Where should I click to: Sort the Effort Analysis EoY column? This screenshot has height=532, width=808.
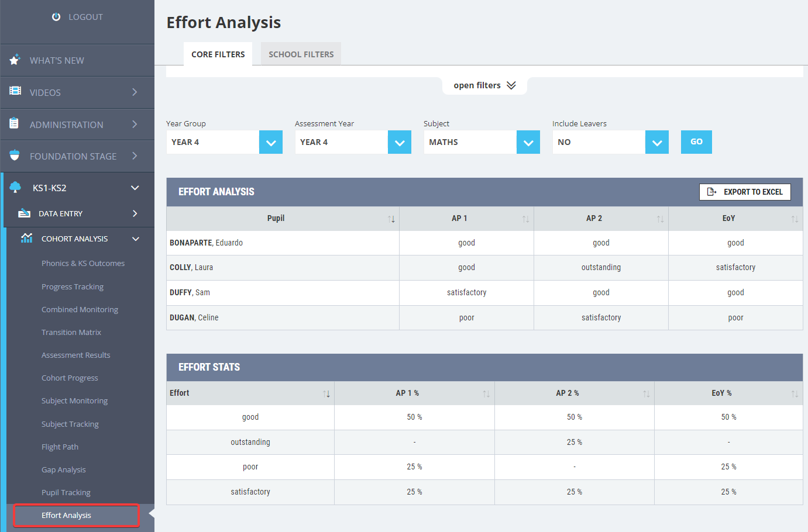click(x=795, y=219)
